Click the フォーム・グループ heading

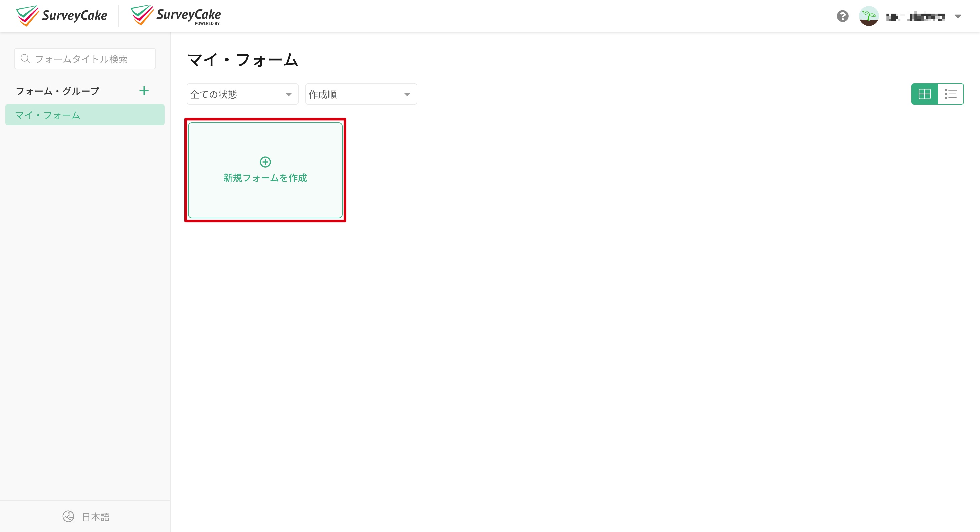point(57,91)
